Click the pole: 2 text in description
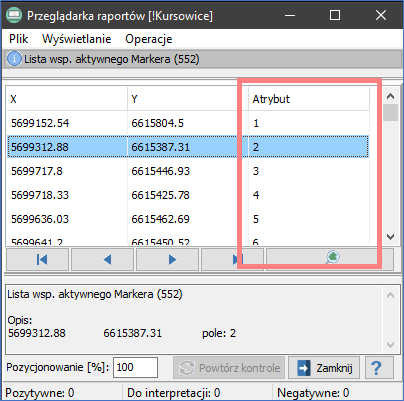Screen dimensions: 404x401 [219, 333]
